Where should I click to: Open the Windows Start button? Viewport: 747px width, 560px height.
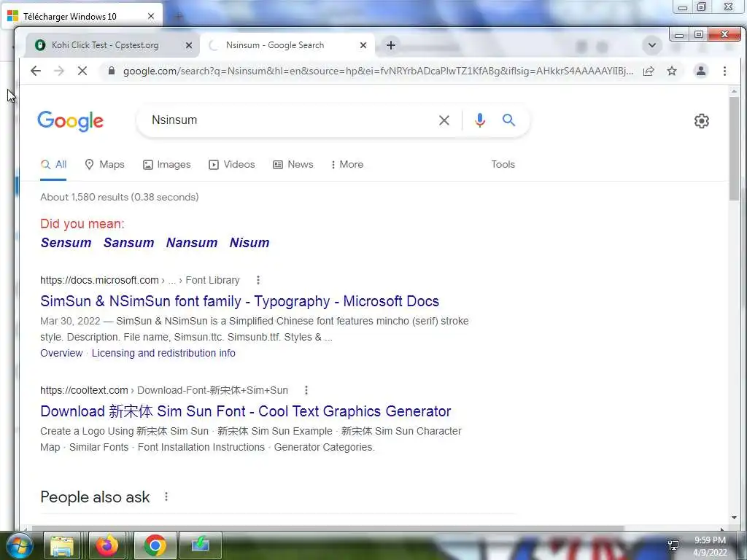tap(18, 545)
